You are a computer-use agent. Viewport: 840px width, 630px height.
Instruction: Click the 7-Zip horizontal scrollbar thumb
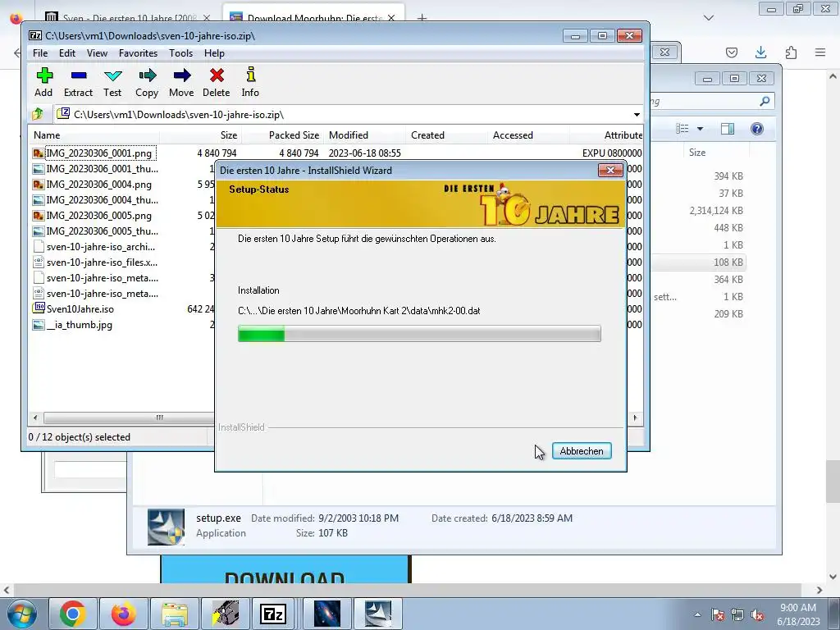click(x=129, y=418)
